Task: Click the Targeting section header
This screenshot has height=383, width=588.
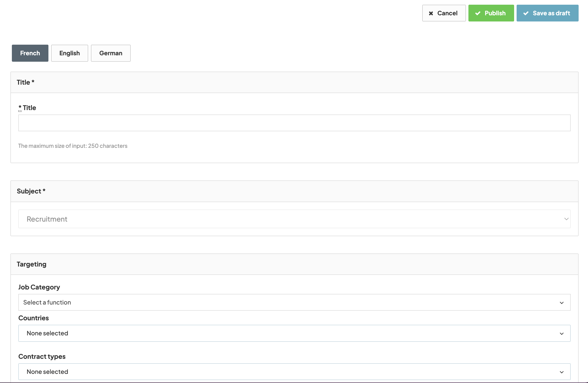Action: pyautogui.click(x=32, y=264)
